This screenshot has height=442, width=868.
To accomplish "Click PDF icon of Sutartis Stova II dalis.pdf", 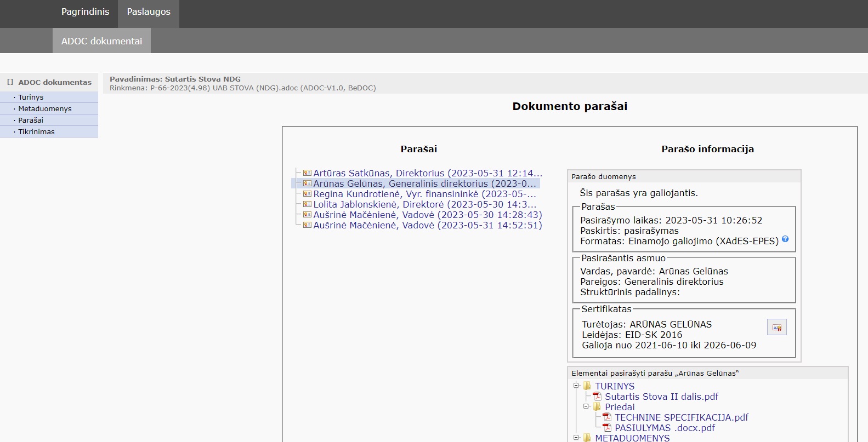I will coord(597,397).
